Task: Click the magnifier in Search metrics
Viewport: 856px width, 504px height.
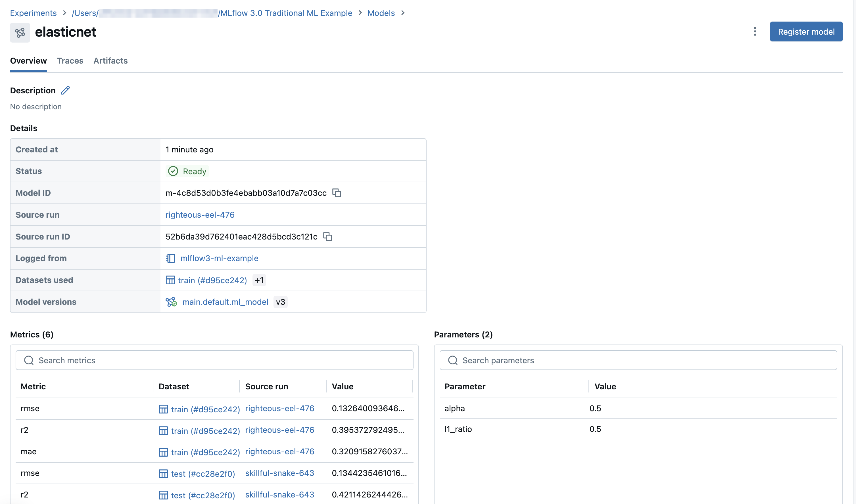Action: tap(29, 360)
